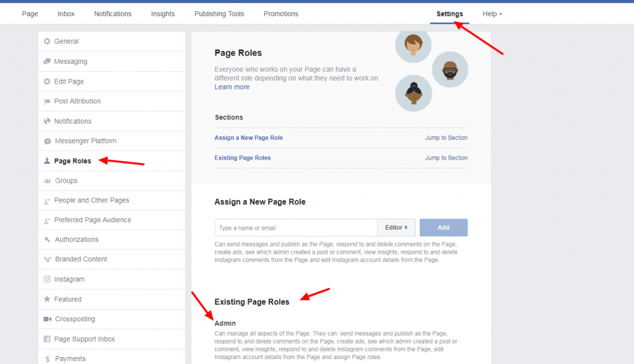
Task: Open Messaging settings label
Action: [71, 61]
